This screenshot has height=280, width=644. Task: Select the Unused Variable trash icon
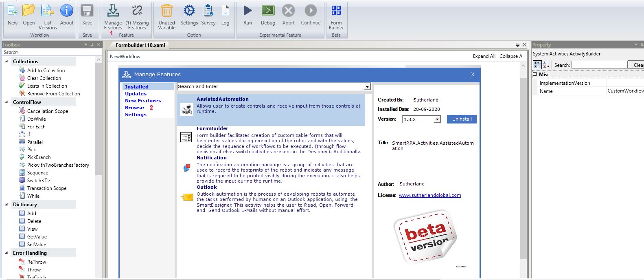[166, 11]
